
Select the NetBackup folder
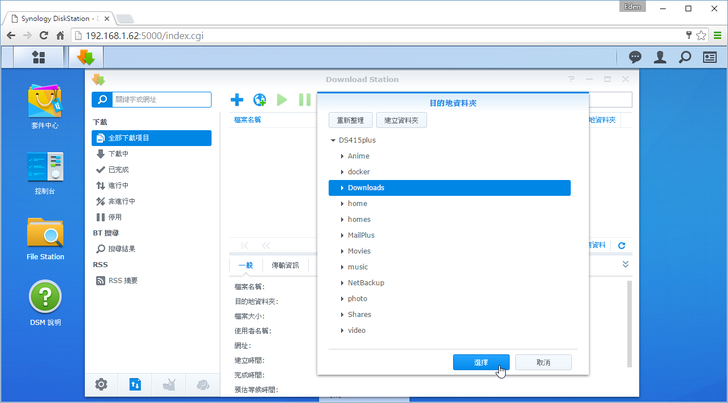pos(365,283)
